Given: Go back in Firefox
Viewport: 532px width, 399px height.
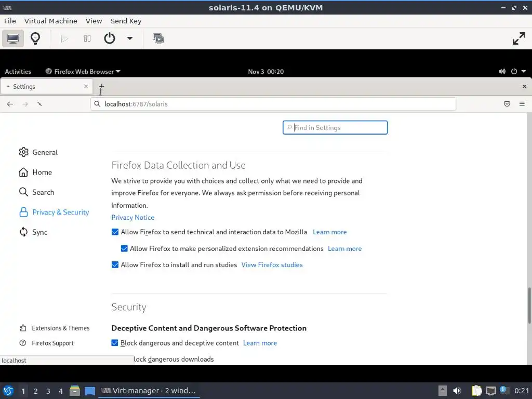Looking at the screenshot, I should [x=10, y=104].
